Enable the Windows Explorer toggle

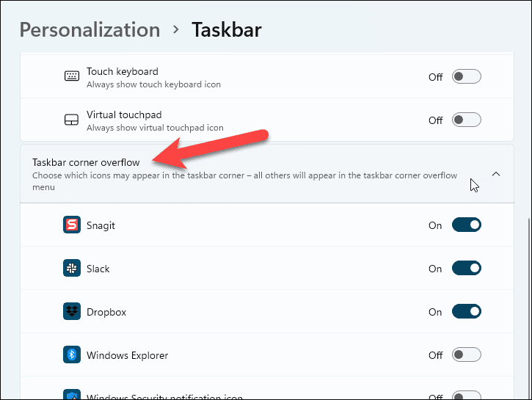point(466,355)
